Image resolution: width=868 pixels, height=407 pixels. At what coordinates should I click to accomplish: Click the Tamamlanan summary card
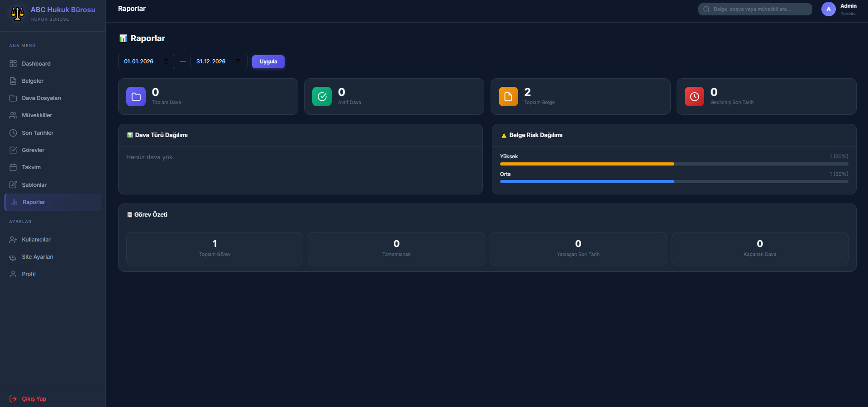396,248
